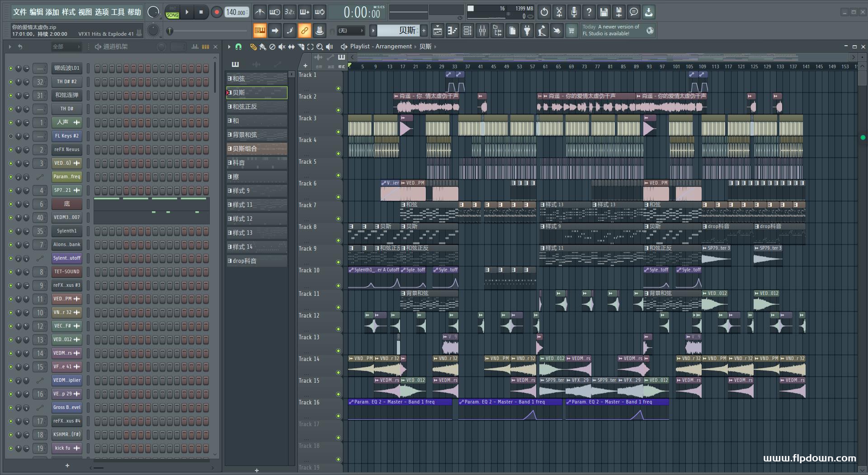Mute playlist Track 16 green dot
This screenshot has width=868, height=475.
click(338, 416)
